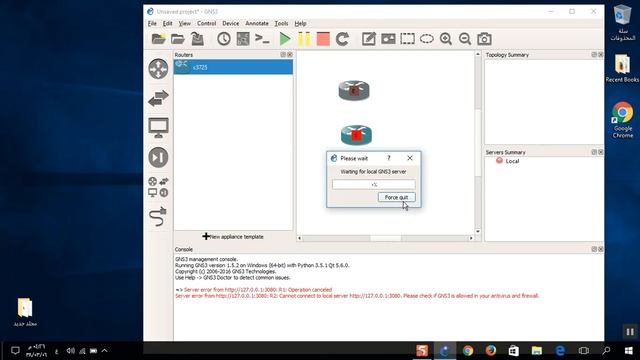Open File Explorer from the taskbar
This screenshot has height=360, width=640.
pyautogui.click(x=537, y=350)
